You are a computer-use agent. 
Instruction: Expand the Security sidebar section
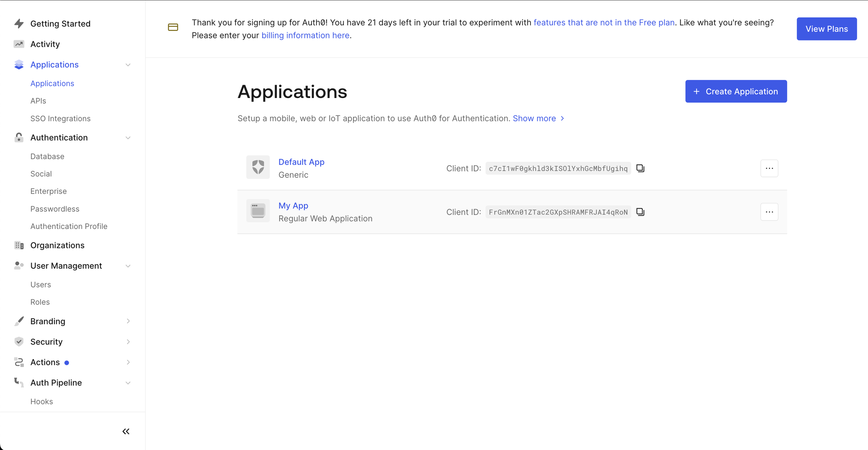(128, 341)
